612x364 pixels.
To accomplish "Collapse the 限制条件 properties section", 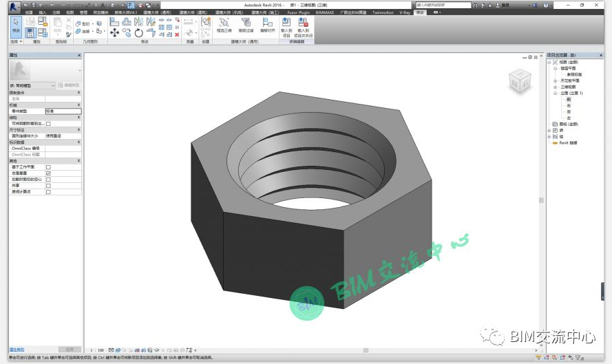I will coord(79,92).
